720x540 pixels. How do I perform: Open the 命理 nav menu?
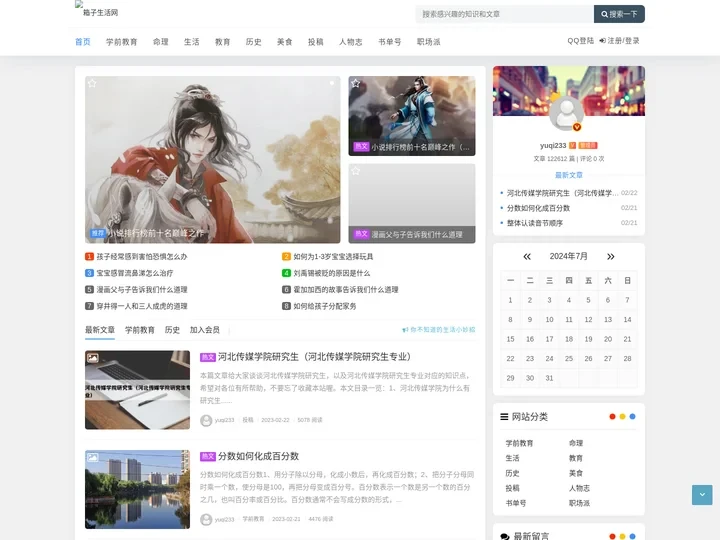click(x=161, y=42)
